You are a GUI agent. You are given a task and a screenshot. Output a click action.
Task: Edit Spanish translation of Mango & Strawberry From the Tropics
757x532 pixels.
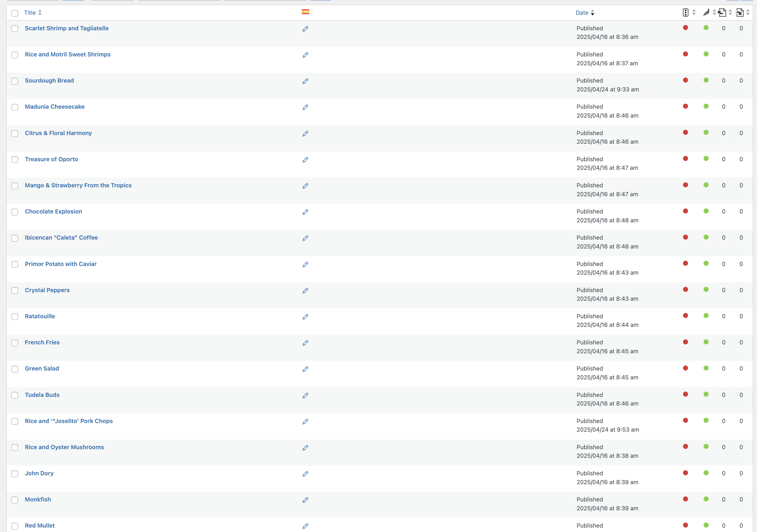(x=305, y=186)
